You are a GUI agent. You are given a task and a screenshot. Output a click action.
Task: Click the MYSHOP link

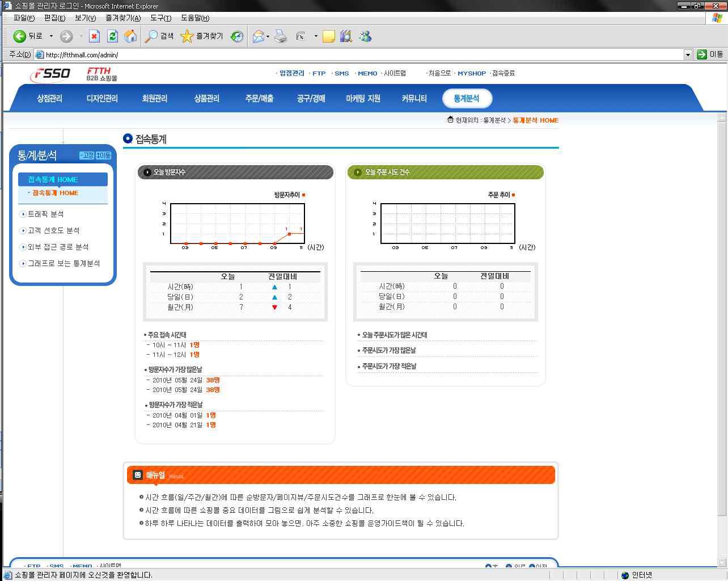[x=472, y=73]
